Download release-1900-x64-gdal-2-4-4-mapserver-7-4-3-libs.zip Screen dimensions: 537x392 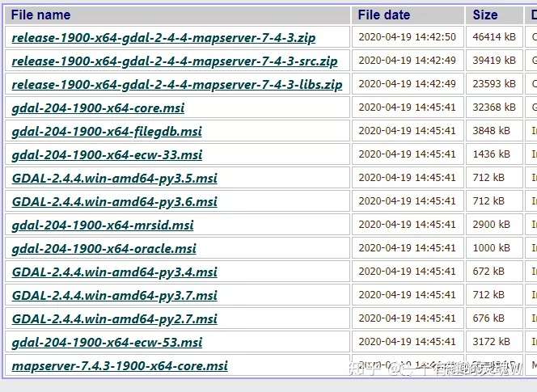[177, 85]
